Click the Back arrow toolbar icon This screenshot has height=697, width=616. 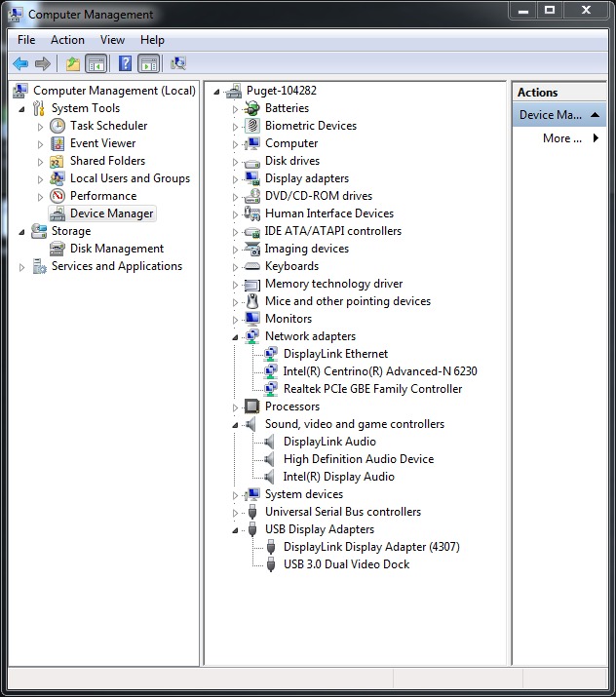[19, 63]
